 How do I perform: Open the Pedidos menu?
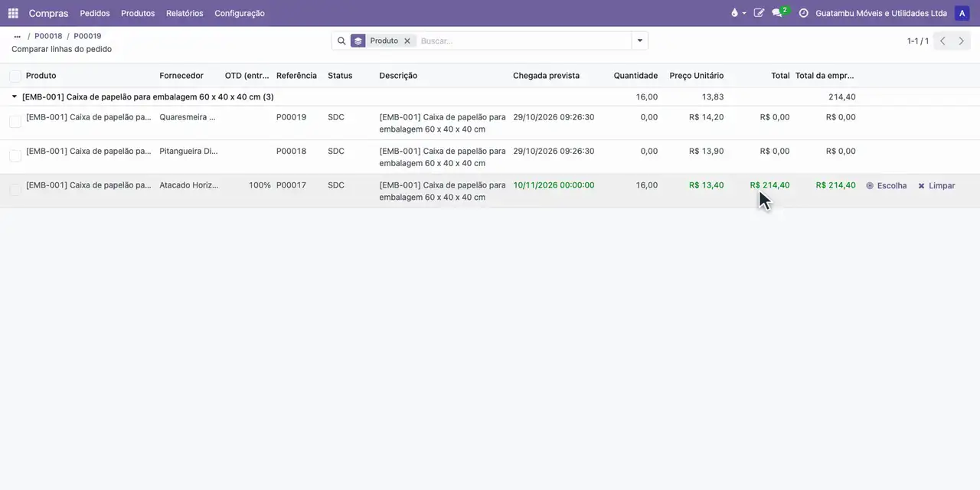(95, 13)
